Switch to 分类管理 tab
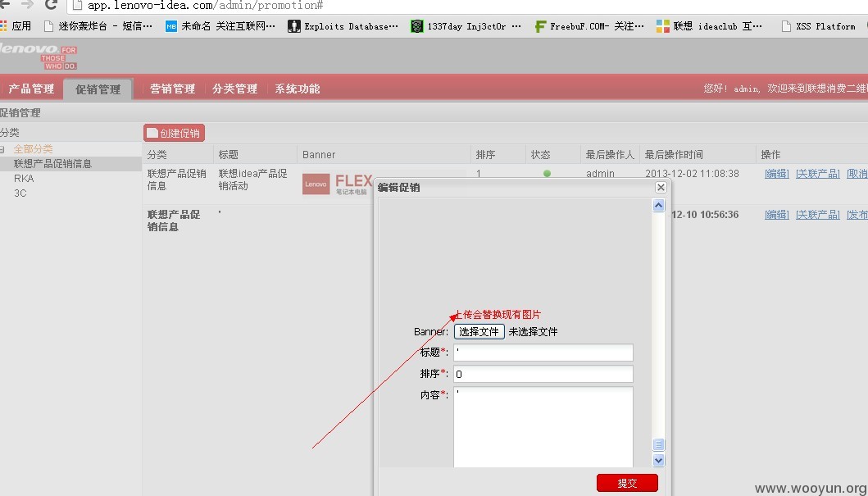Viewport: 868px width, 496px height. tap(234, 89)
